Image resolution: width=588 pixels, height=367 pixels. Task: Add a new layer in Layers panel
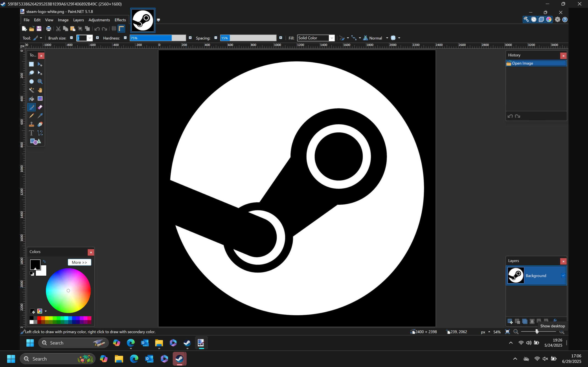[x=510, y=321]
